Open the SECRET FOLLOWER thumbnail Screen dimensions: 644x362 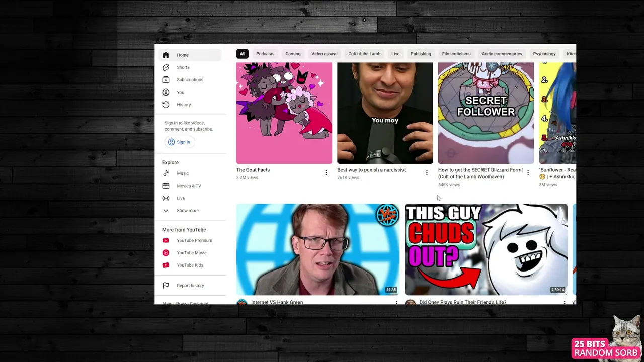[486, 113]
